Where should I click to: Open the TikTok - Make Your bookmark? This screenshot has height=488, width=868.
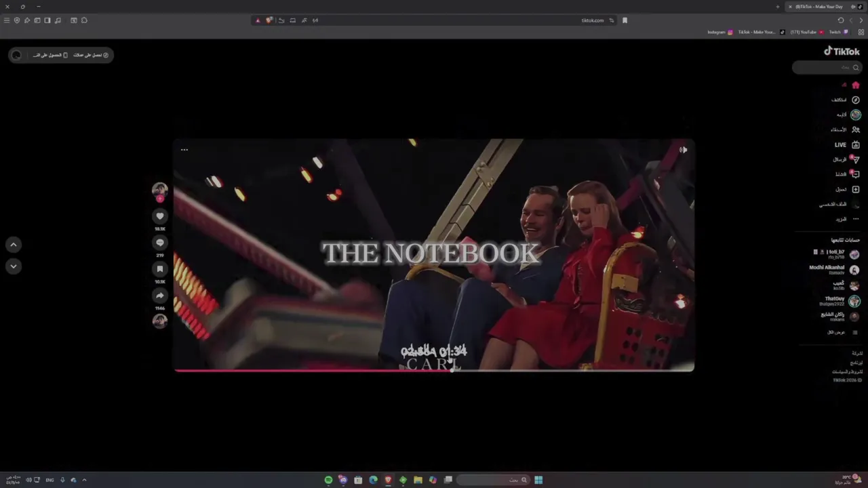761,32
